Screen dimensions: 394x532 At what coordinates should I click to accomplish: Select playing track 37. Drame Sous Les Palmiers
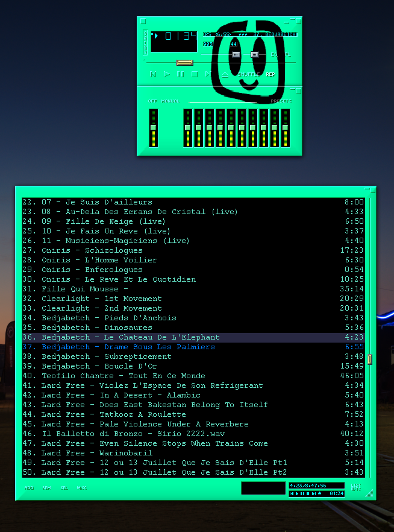click(x=193, y=347)
